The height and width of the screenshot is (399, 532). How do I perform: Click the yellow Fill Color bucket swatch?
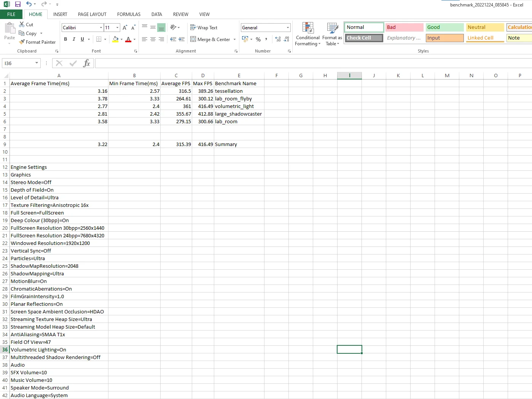tap(116, 39)
